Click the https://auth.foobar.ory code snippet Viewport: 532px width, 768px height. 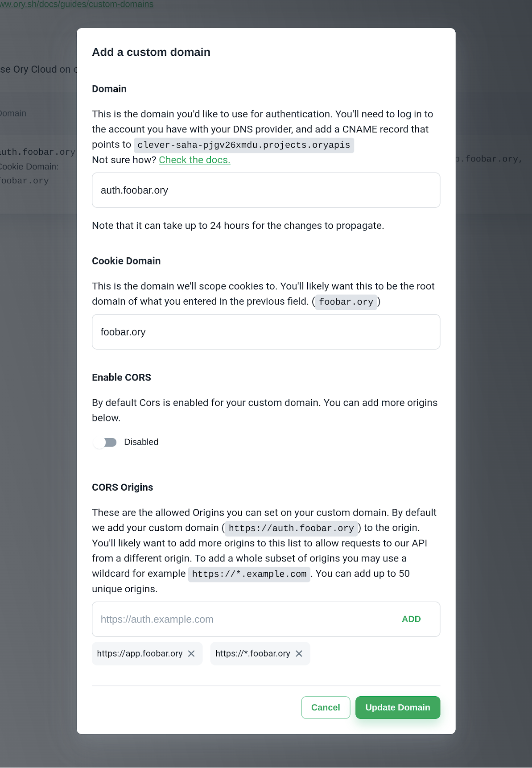point(291,529)
